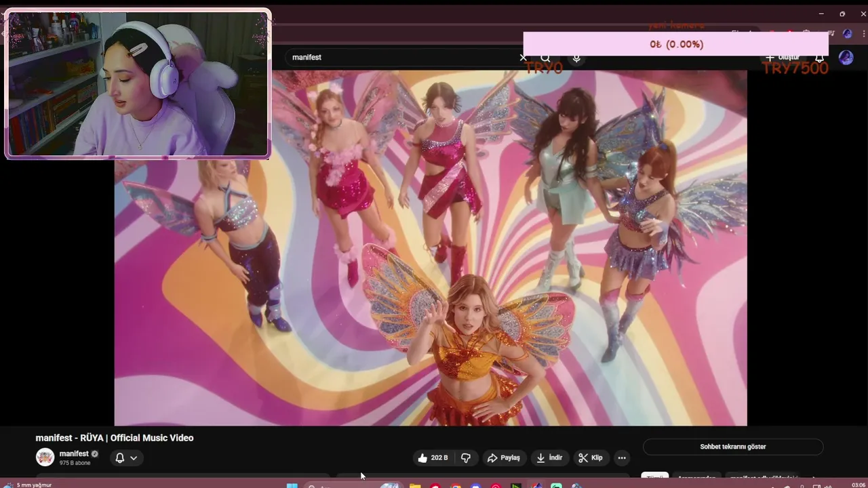Screen dimensions: 868x488
Task: Show chat replay with Sohbet tekrarını göster
Action: tap(733, 447)
